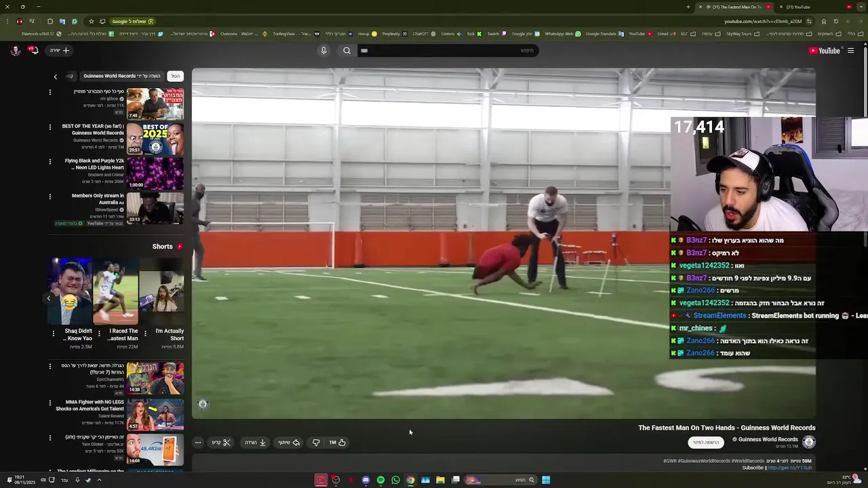Open File Explorer folder in taskbar
This screenshot has height=488, width=868.
click(x=440, y=480)
